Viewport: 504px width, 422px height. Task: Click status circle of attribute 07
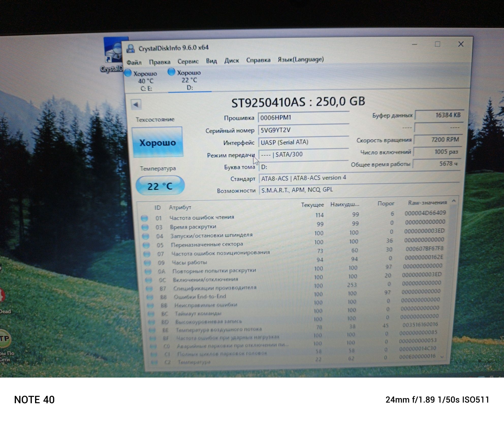pos(147,254)
